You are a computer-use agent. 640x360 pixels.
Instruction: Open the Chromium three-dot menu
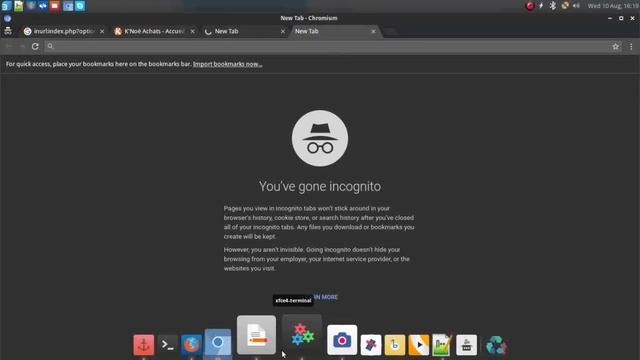pyautogui.click(x=631, y=47)
